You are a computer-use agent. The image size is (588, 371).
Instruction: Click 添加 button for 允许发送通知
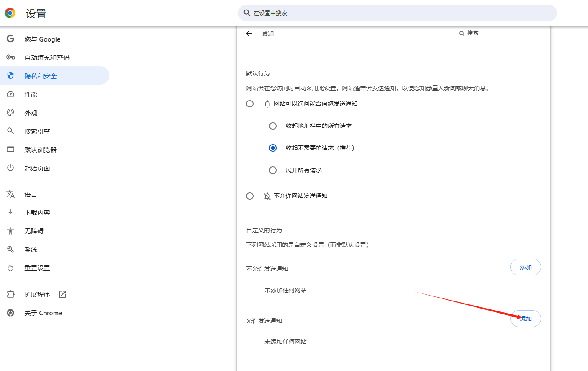tap(526, 319)
